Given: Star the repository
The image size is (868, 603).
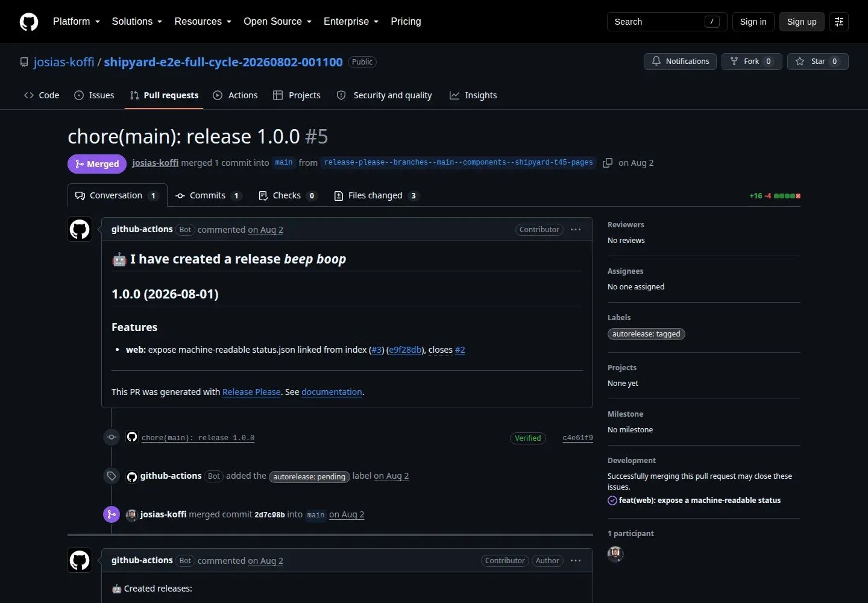Looking at the screenshot, I should (x=817, y=62).
